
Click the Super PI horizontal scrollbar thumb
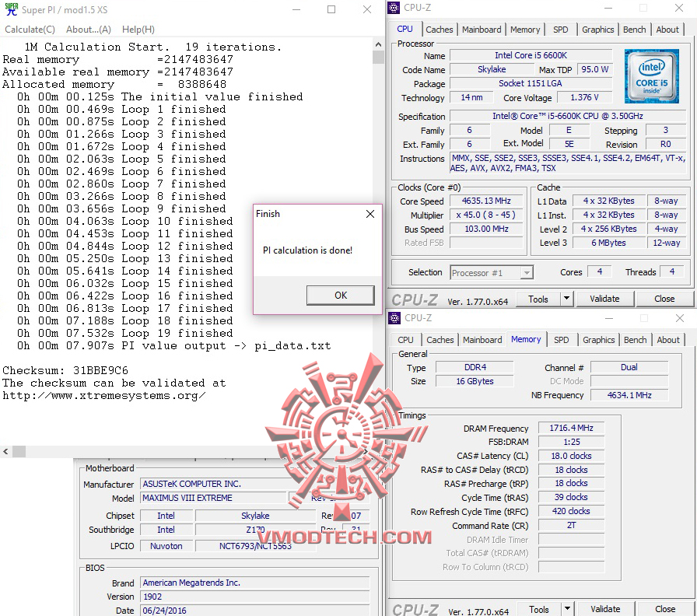tap(19, 452)
